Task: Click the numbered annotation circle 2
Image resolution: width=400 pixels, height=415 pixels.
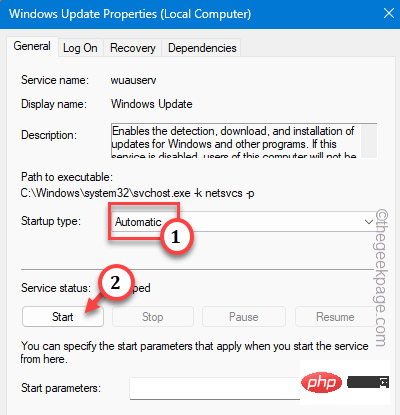Action: coord(116,283)
